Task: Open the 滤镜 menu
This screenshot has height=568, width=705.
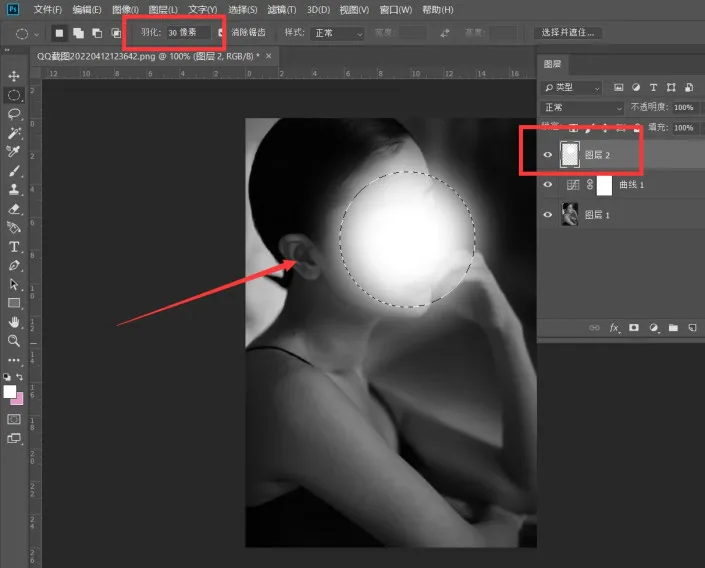Action: (281, 9)
